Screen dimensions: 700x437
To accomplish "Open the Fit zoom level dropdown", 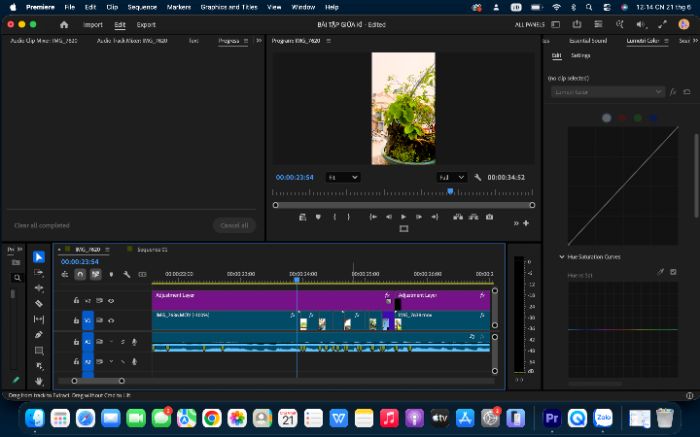I will click(x=342, y=177).
